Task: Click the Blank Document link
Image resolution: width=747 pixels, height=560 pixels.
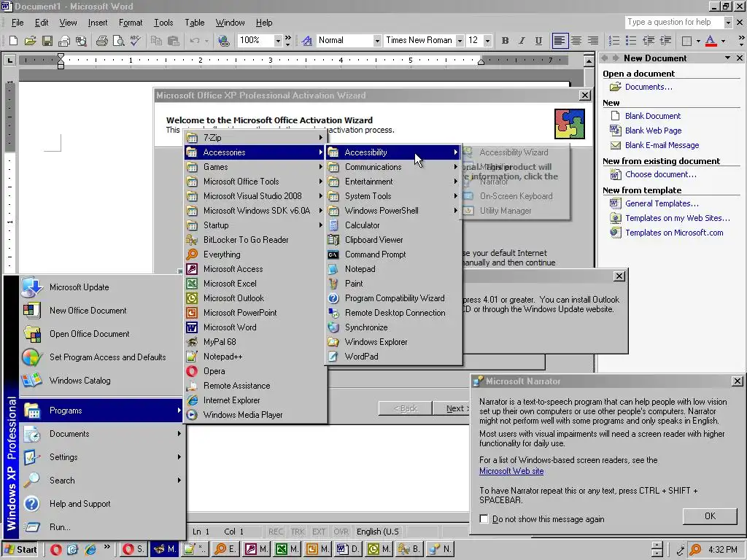Action: pyautogui.click(x=653, y=116)
